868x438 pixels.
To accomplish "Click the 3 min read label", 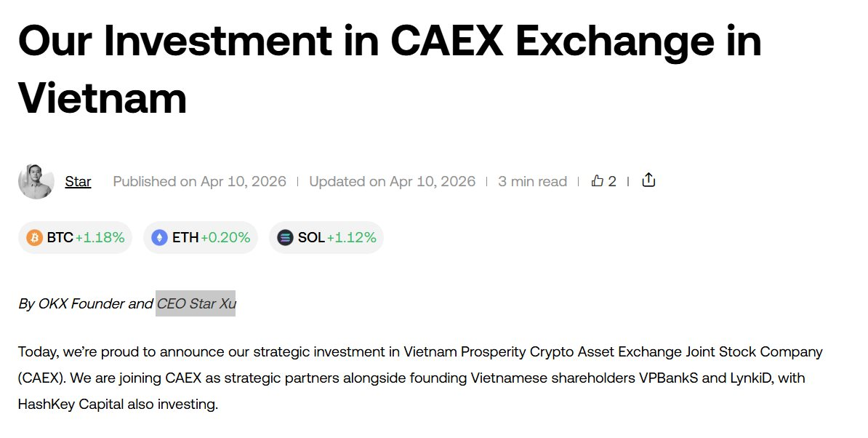I will (x=531, y=181).
